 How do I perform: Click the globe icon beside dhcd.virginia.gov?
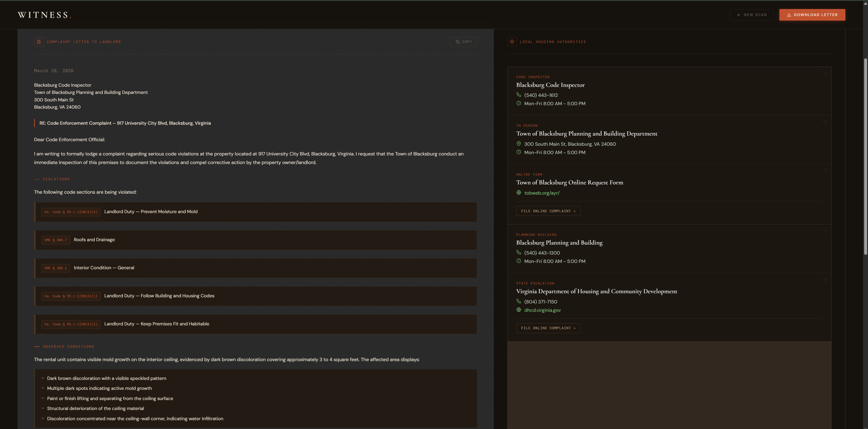[x=519, y=310]
